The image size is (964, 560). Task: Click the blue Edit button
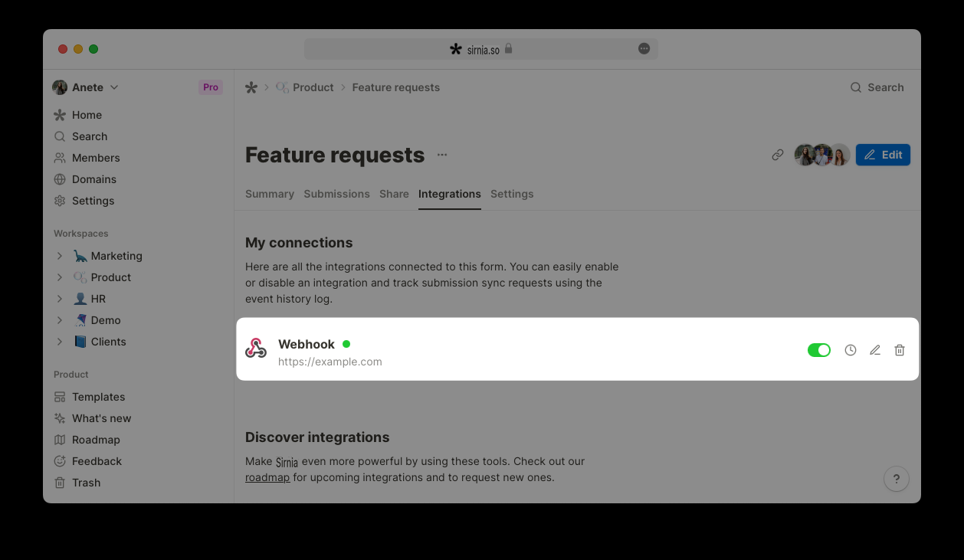point(883,155)
